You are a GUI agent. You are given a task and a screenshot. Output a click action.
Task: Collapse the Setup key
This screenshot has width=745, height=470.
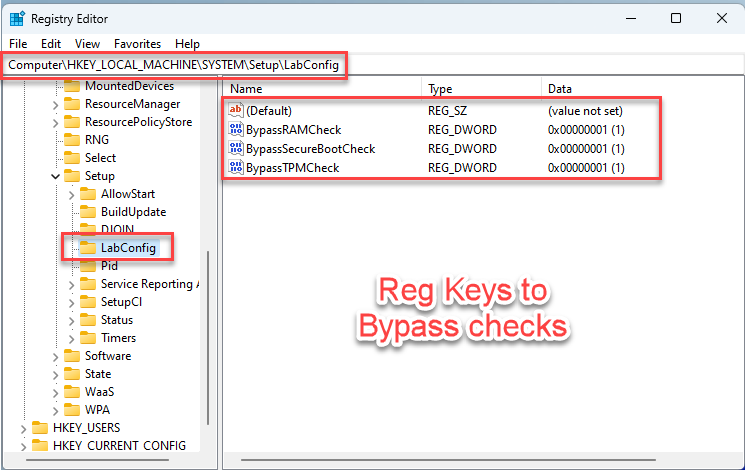tap(55, 176)
